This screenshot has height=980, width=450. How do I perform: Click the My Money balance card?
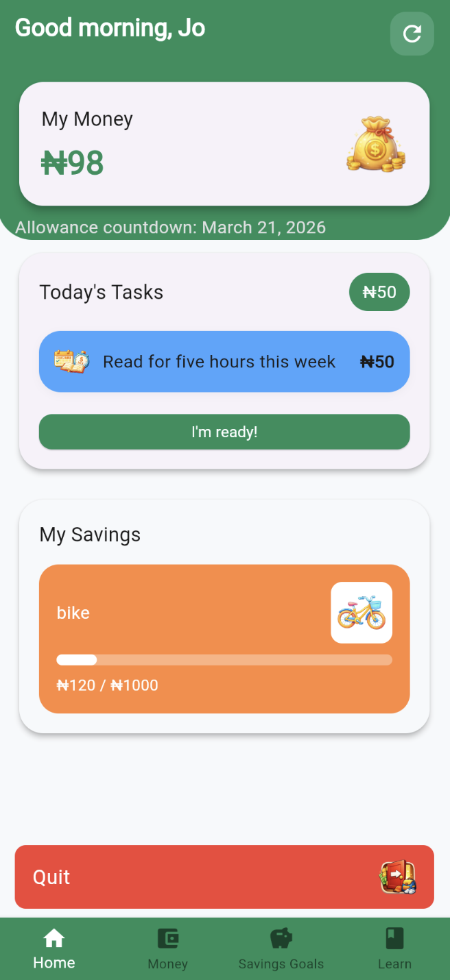click(x=224, y=144)
